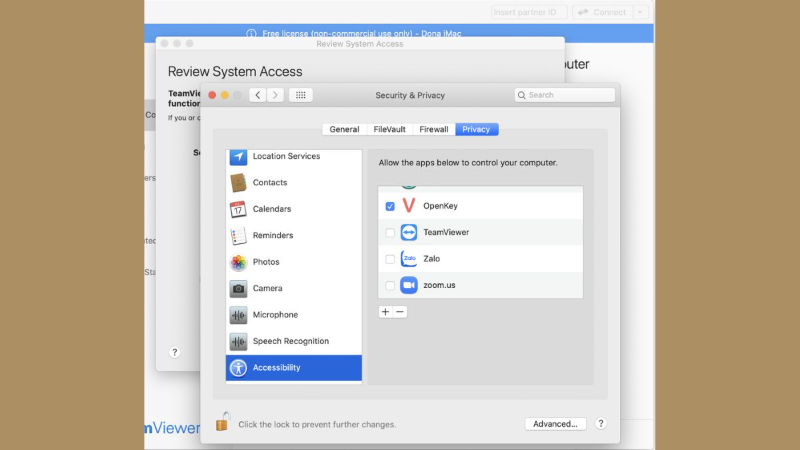Viewport: 800px width, 450px height.
Task: Click the Photos flower icon
Action: click(x=238, y=262)
